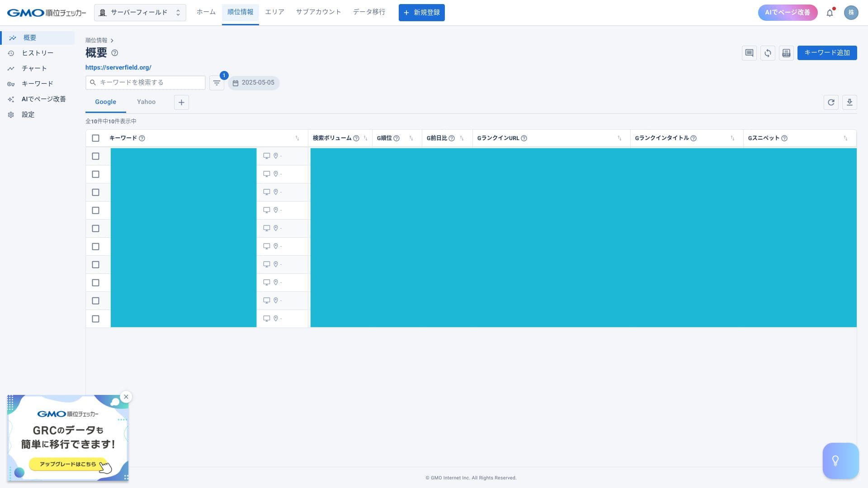The image size is (868, 488).
Task: Sort by 検索ボリューム column arrows
Action: [x=365, y=138]
